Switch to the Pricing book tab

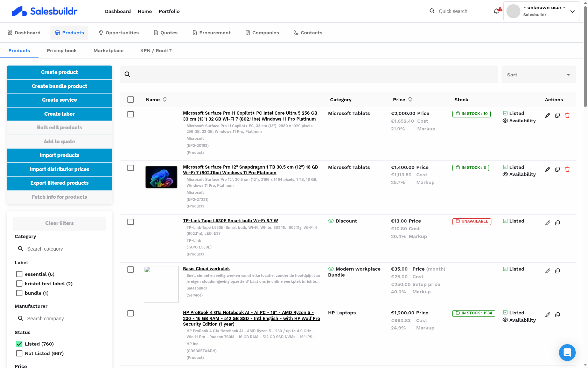click(62, 50)
